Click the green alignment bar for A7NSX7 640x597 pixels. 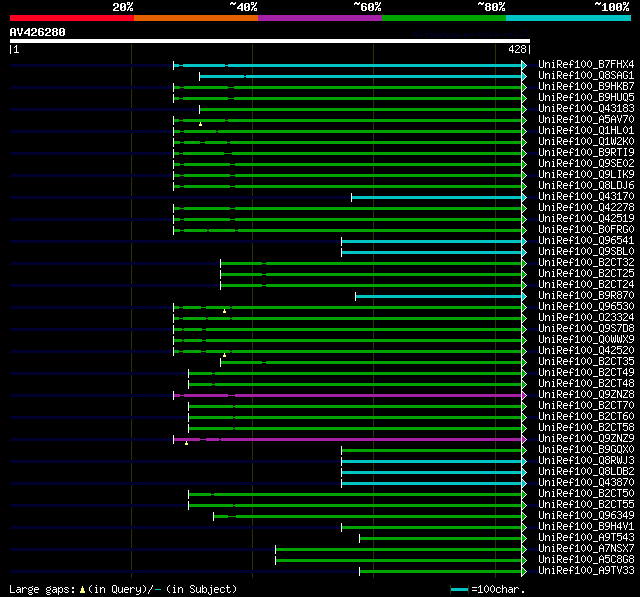(398, 550)
